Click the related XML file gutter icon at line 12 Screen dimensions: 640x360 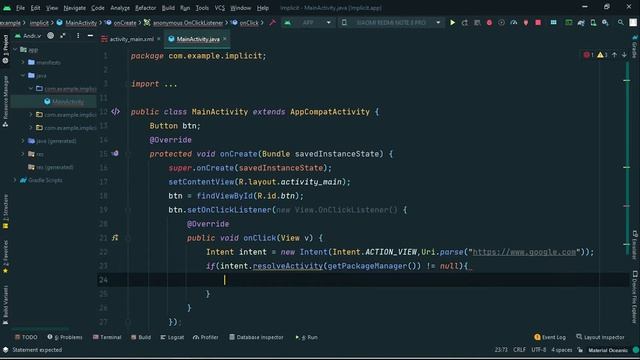116,111
